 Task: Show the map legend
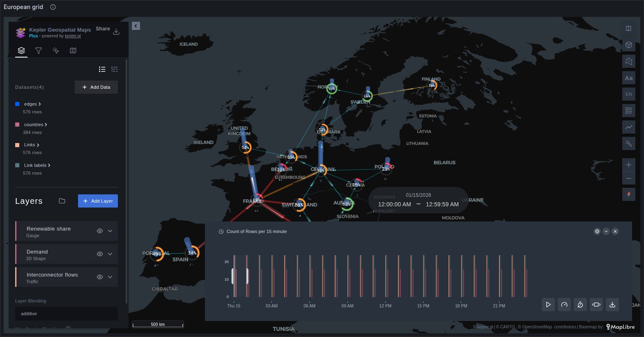coord(628,111)
